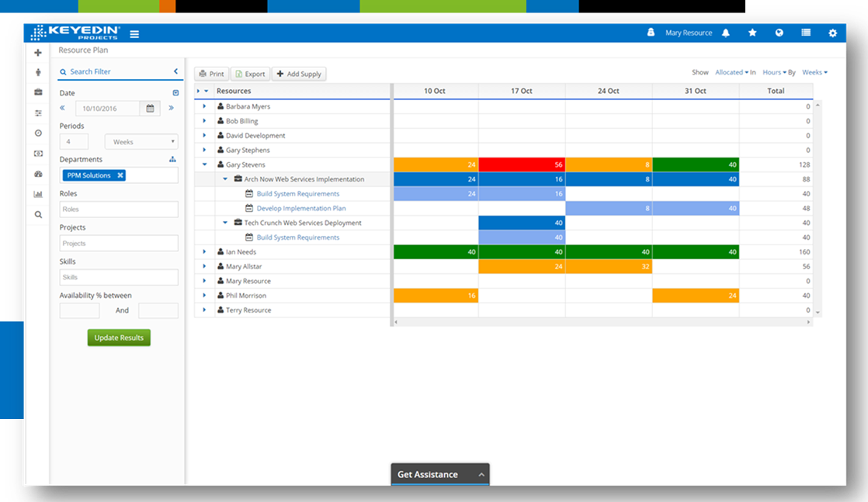Open the Weeks period type dropdown
This screenshot has height=502, width=868.
[141, 142]
